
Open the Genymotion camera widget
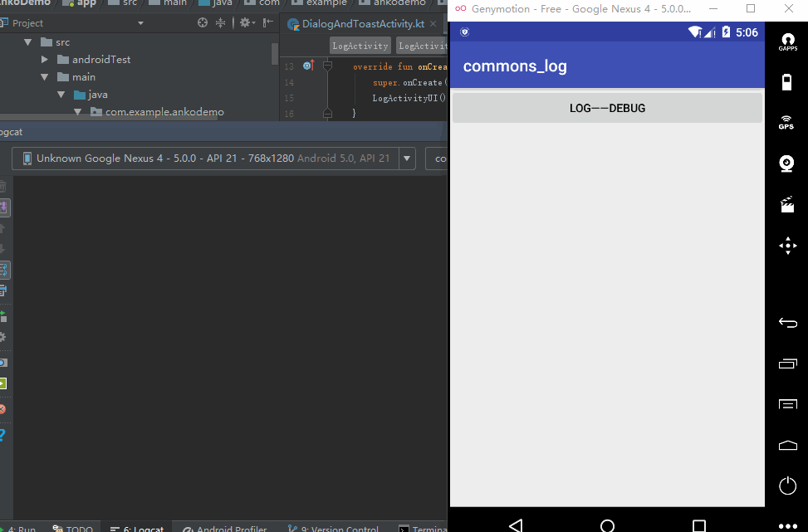[786, 163]
